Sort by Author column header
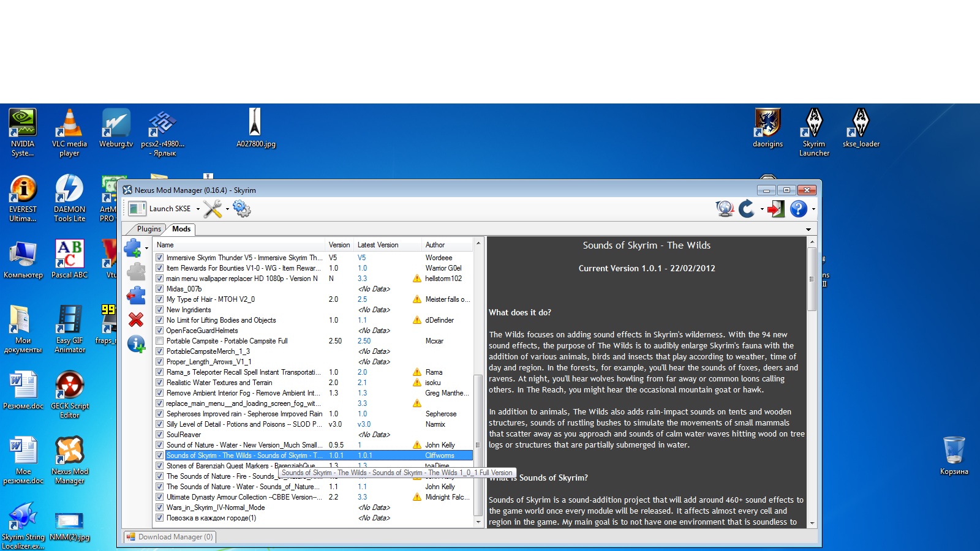The width and height of the screenshot is (980, 551). pos(448,245)
